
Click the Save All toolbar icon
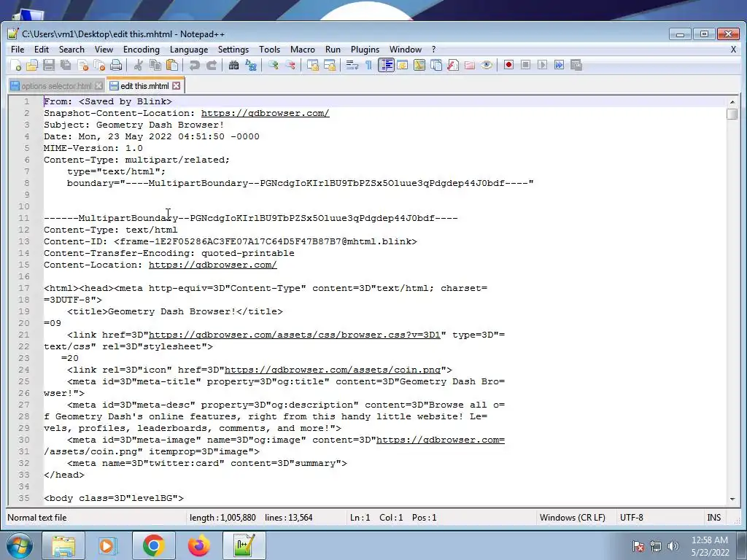(65, 65)
